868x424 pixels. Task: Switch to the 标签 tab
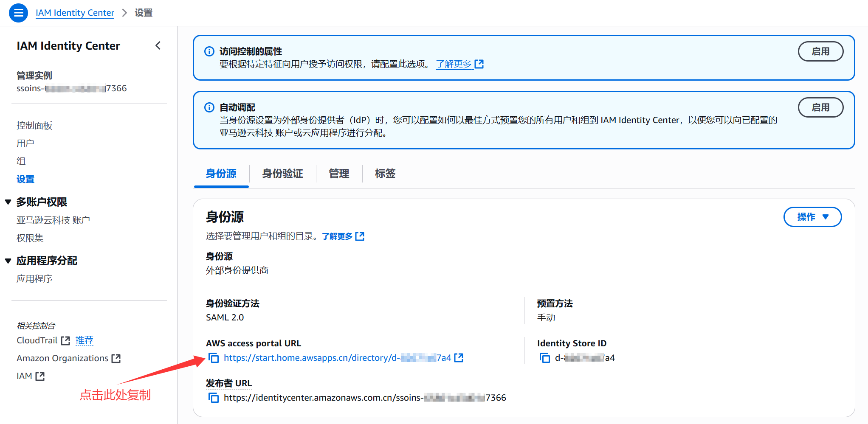(x=385, y=174)
